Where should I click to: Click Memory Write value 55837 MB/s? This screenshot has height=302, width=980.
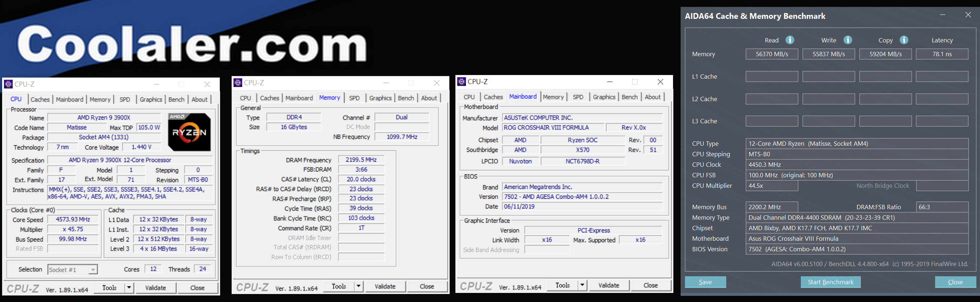(829, 54)
